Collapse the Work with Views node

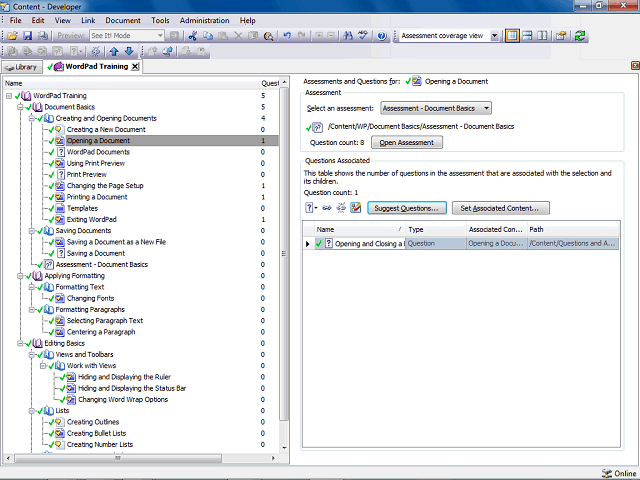43,366
